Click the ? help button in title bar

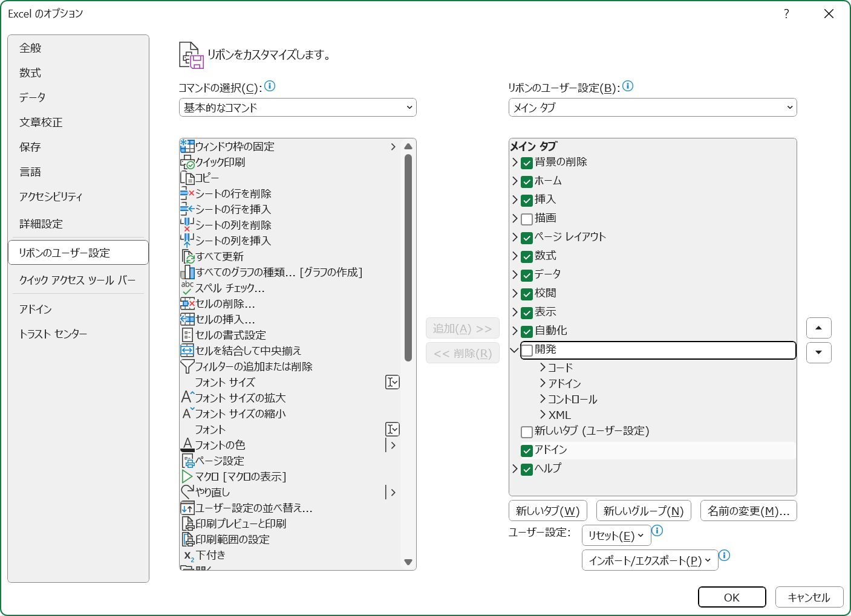(x=786, y=14)
